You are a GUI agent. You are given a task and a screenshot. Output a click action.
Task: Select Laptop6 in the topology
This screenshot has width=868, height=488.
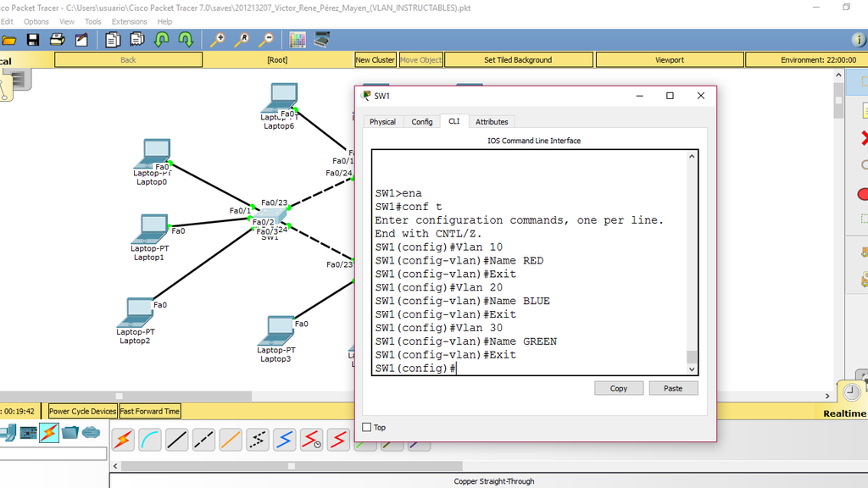[281, 98]
